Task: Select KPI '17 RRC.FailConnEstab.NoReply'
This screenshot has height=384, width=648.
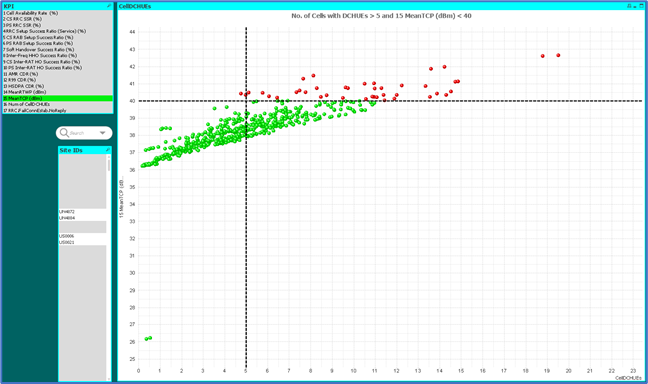Action: (x=57, y=110)
